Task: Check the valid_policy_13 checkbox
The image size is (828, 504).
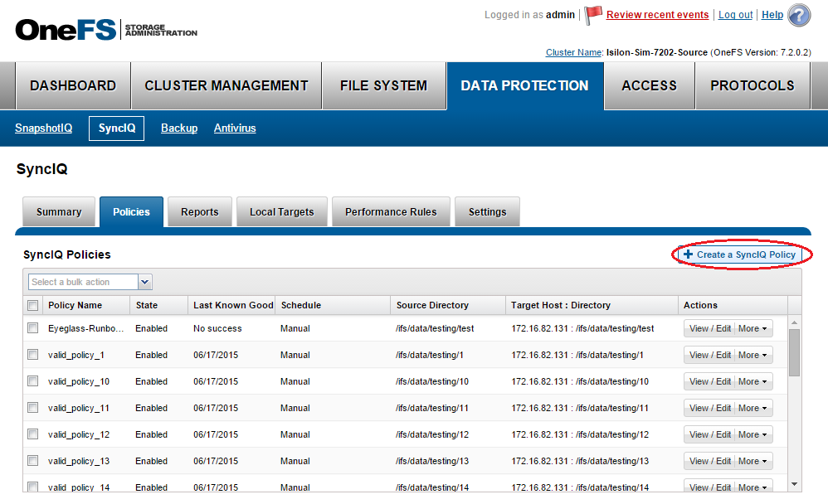Action: click(x=33, y=460)
